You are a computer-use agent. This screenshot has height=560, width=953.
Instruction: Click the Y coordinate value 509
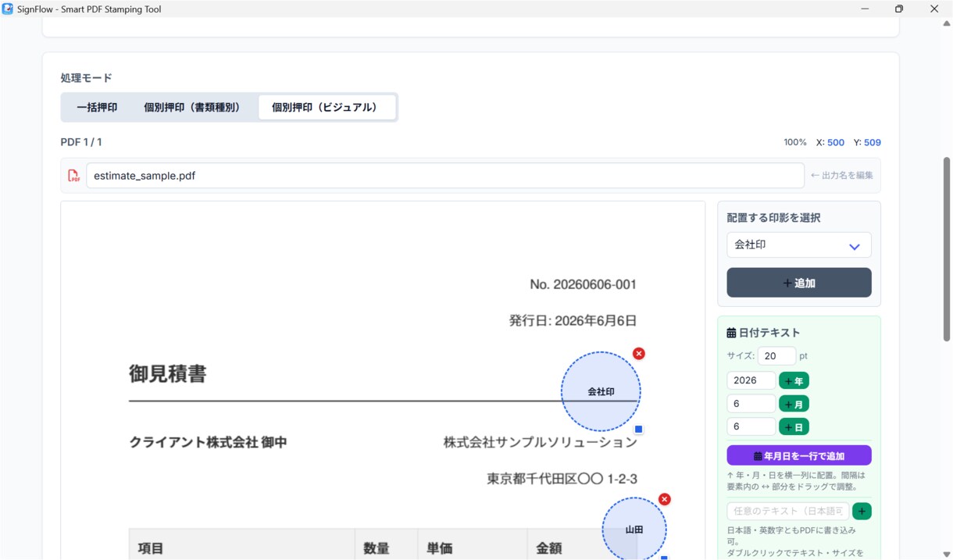[x=873, y=142]
